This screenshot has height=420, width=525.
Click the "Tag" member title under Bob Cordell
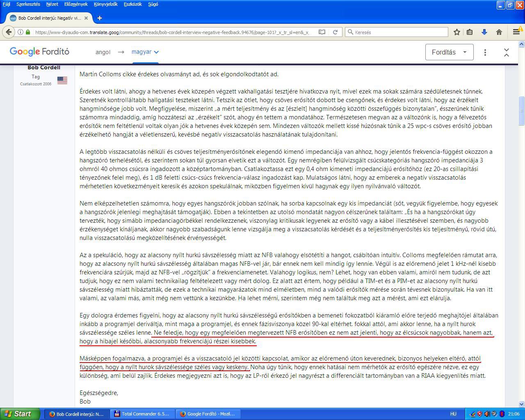(36, 77)
